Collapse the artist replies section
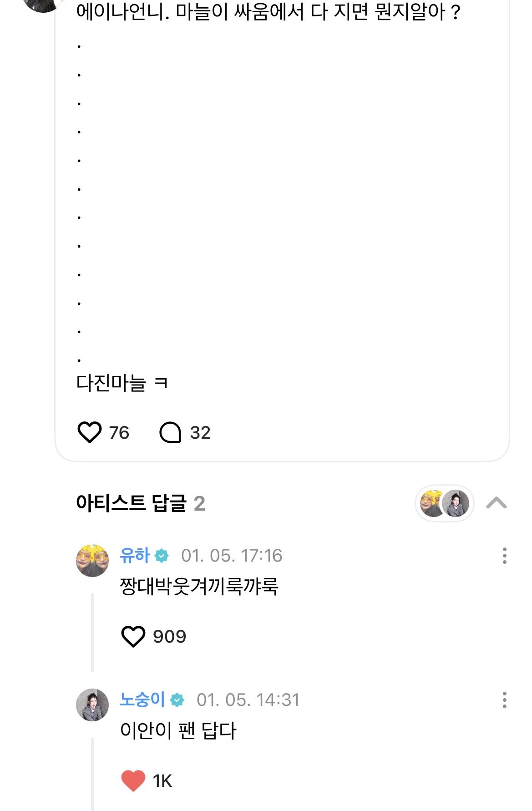Screen dimensions: 532x811 [x=496, y=503]
